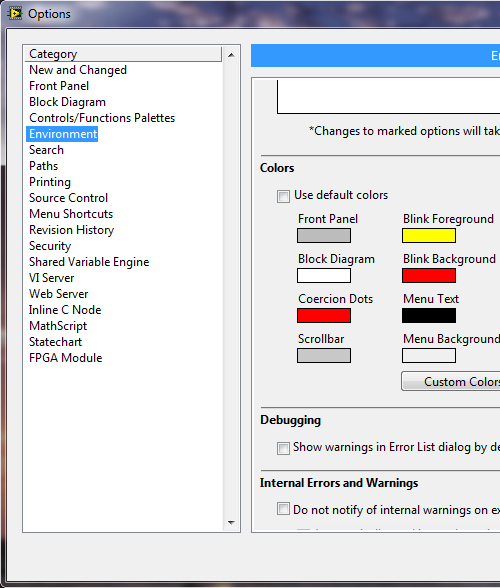Click the LabVIEW icon in title bar
500x588 pixels.
click(15, 14)
